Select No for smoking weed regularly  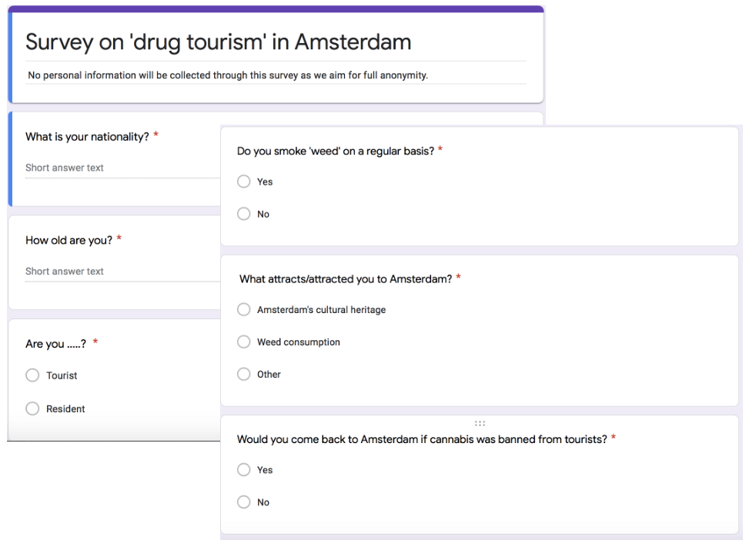(x=244, y=214)
